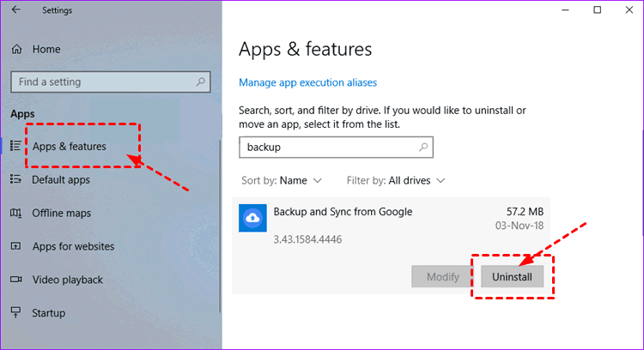Image resolution: width=644 pixels, height=350 pixels.
Task: Click the Find a setting search field
Action: coord(101,81)
